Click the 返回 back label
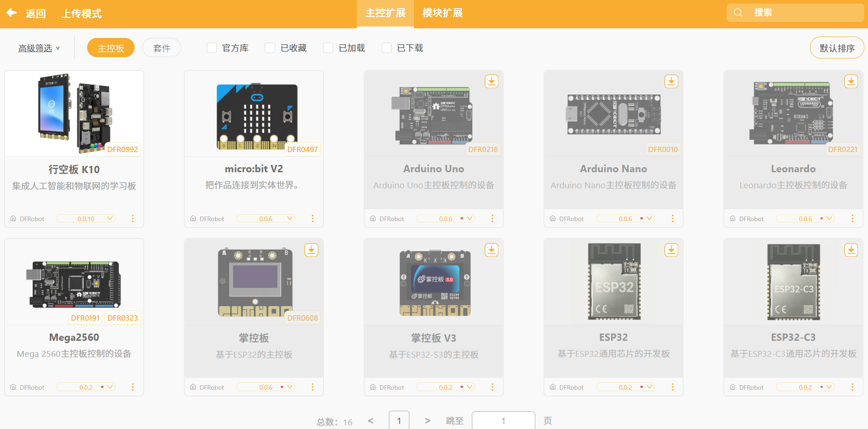The image size is (868, 429). pyautogui.click(x=36, y=13)
